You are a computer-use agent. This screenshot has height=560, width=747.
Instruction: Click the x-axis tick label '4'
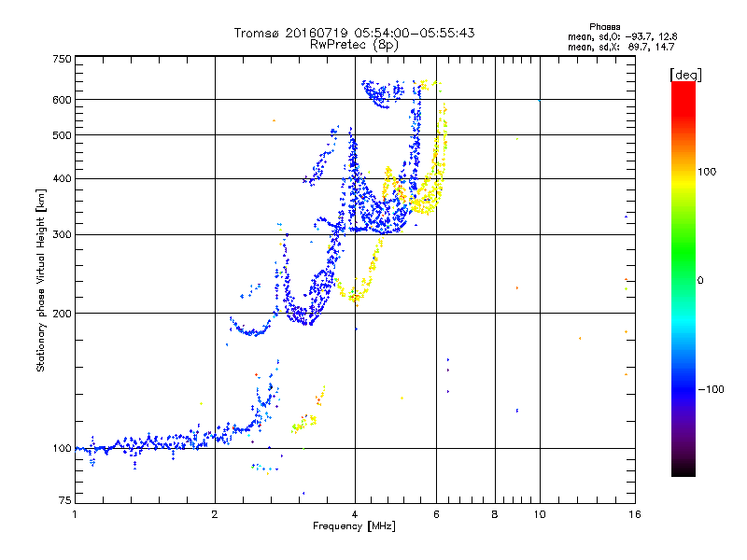[x=355, y=514]
